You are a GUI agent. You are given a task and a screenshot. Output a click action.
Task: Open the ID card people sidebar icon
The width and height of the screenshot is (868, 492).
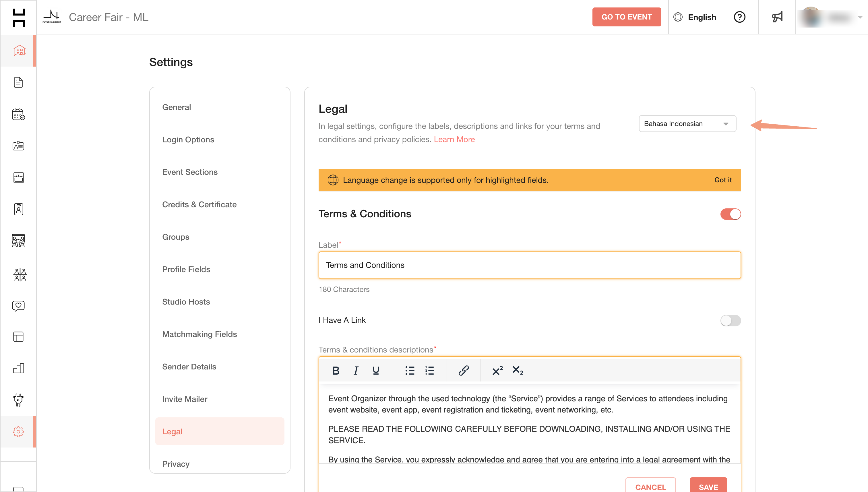coord(19,146)
